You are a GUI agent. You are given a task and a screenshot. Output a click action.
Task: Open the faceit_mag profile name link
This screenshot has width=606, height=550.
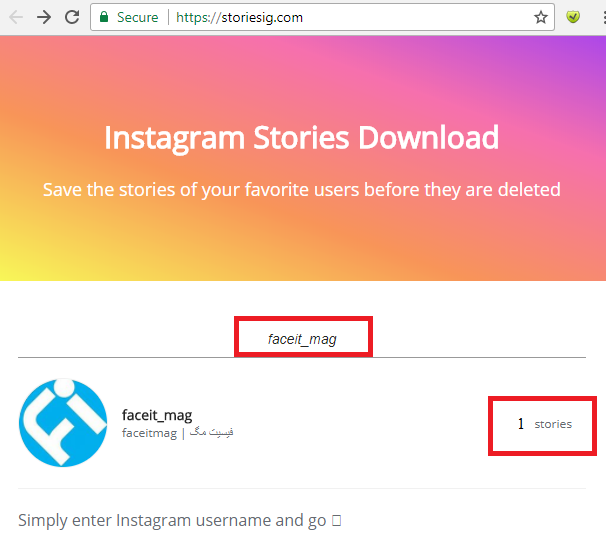pos(157,415)
